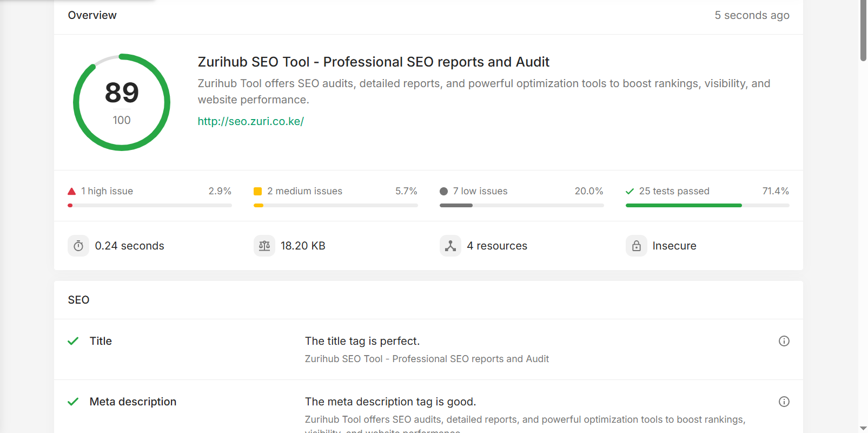Click the gray circle low issues icon

coord(444,191)
